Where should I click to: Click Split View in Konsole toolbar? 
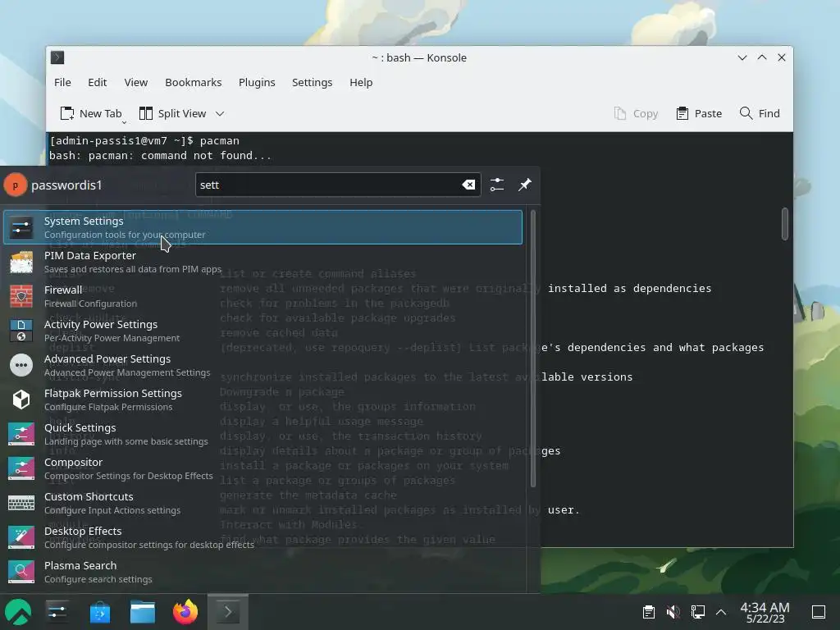[x=172, y=113]
